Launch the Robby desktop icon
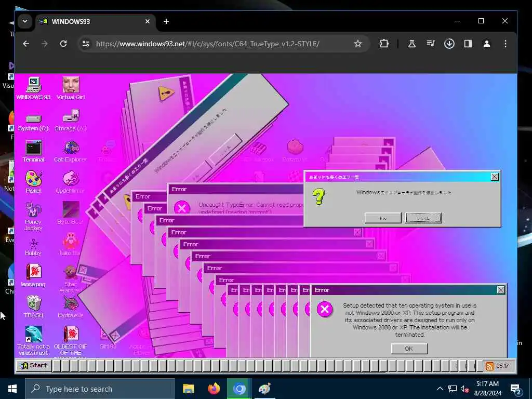The image size is (532, 399). (x=33, y=247)
